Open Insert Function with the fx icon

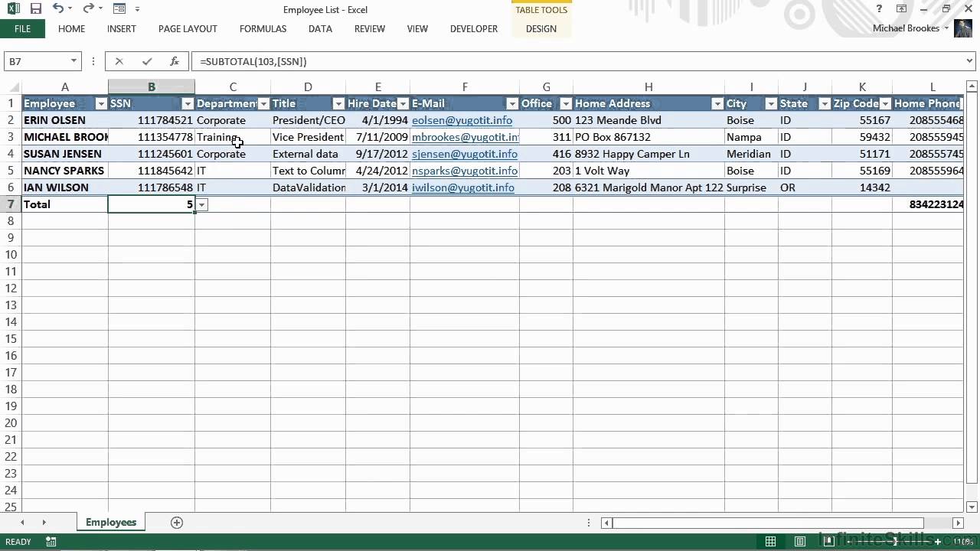pyautogui.click(x=174, y=61)
